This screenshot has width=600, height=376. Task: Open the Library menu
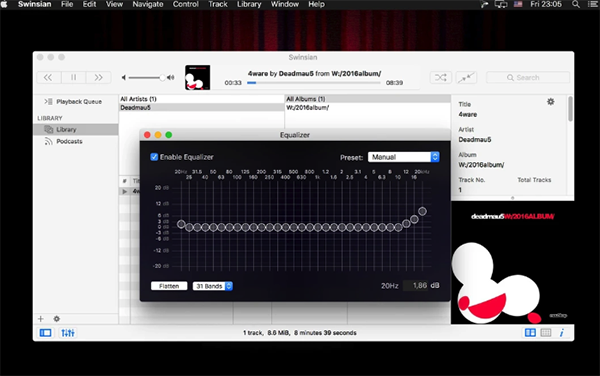pyautogui.click(x=249, y=4)
